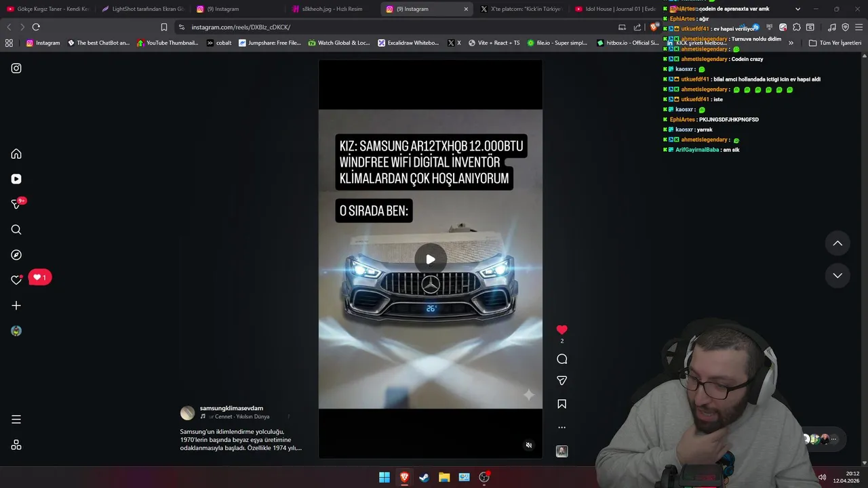Open 'Tüm Yer İşaretleri' bookmarks folder
868x488 pixels.
835,43
